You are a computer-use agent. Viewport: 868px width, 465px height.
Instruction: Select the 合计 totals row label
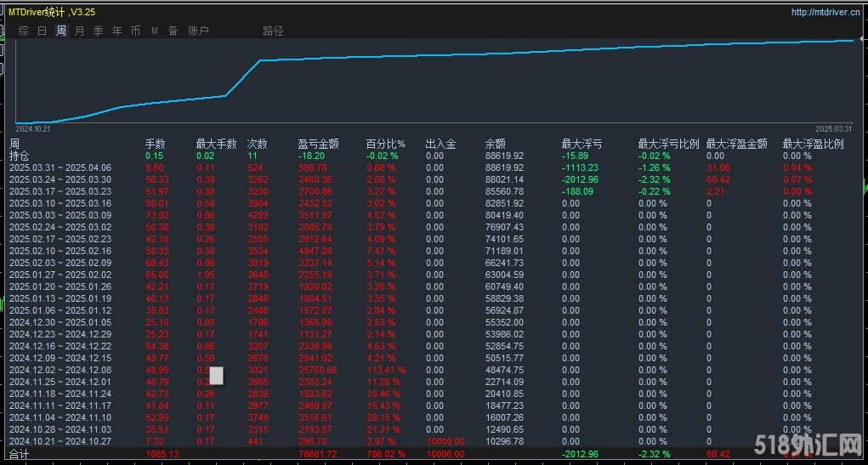click(x=19, y=455)
